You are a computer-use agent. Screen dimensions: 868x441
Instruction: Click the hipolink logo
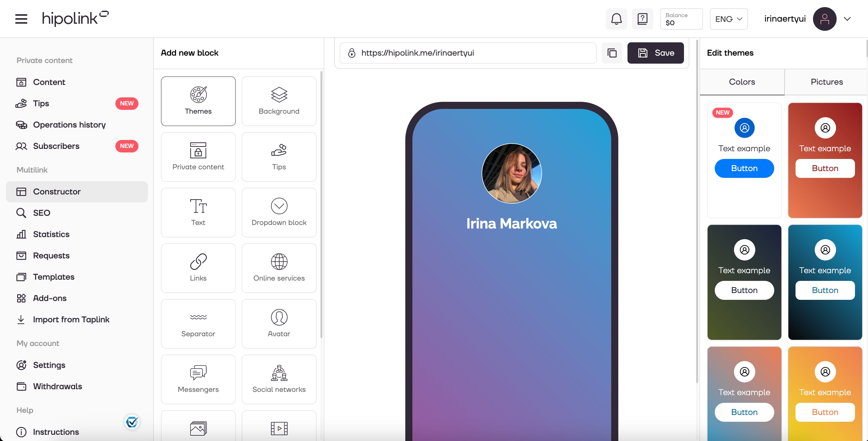75,19
